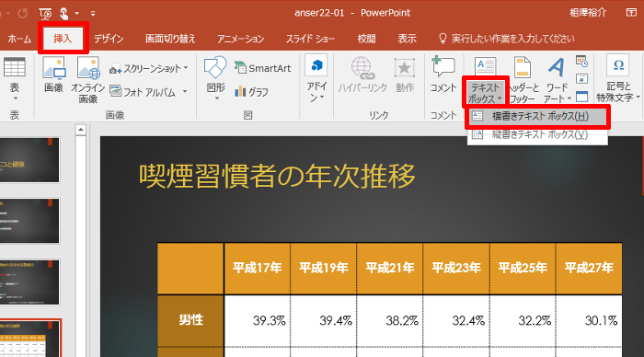Expand フォト アルバム dropdown arrow
The image size is (644, 357).
click(x=185, y=92)
